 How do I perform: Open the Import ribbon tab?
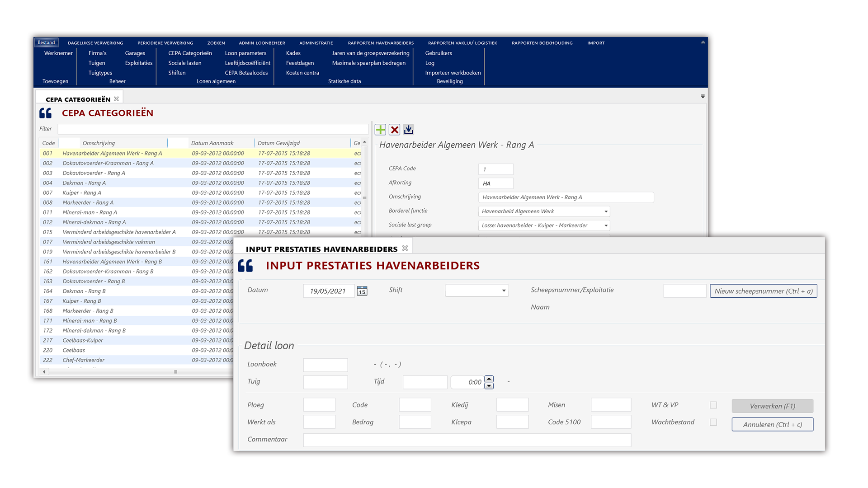(x=596, y=43)
